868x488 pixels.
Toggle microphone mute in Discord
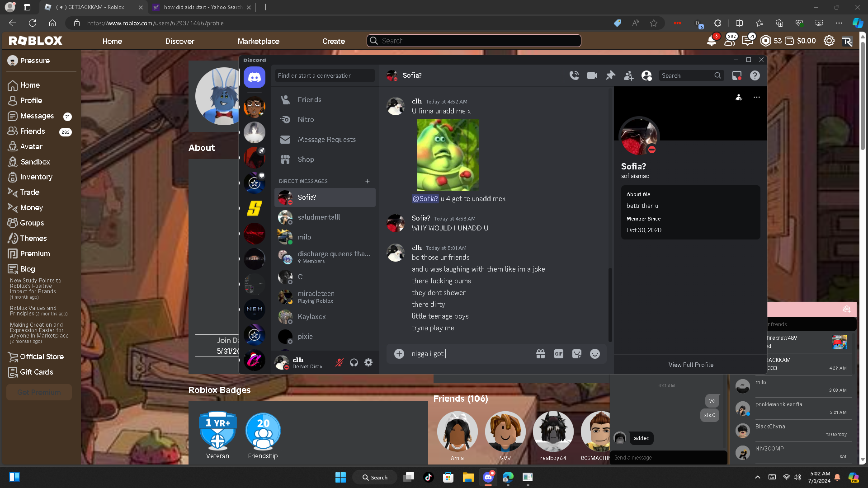pyautogui.click(x=340, y=362)
